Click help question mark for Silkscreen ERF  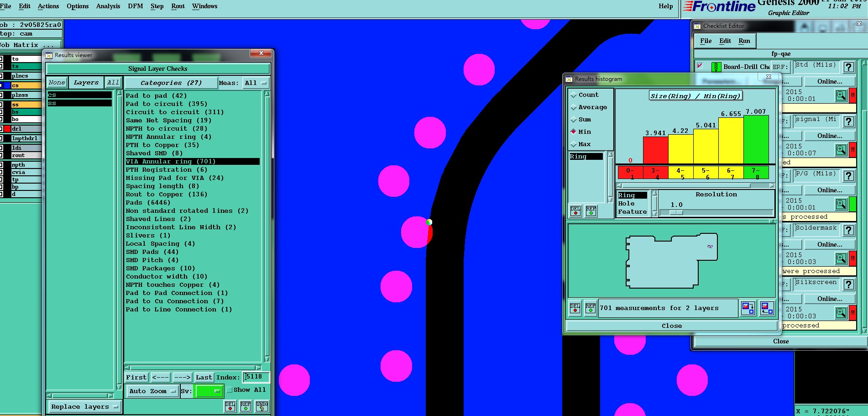point(849,284)
